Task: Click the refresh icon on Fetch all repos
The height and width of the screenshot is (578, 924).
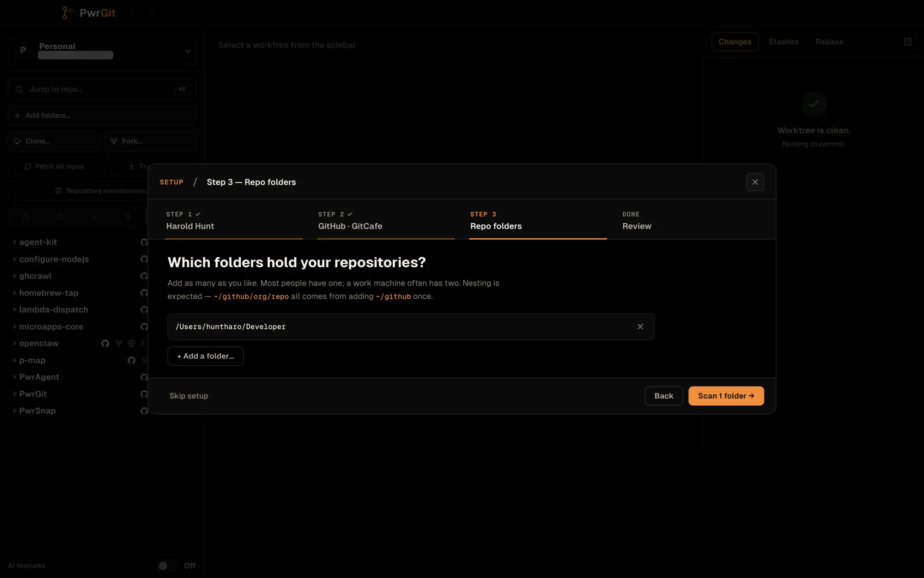Action: click(x=28, y=166)
